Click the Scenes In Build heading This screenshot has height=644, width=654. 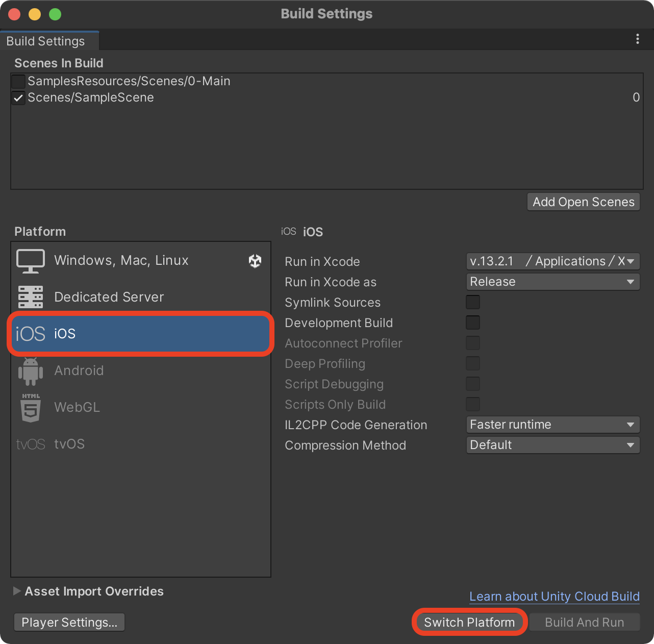coord(59,63)
